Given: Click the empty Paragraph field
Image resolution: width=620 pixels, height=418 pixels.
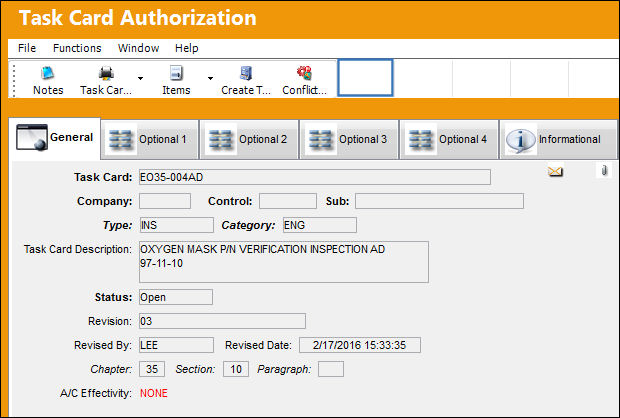Looking at the screenshot, I should point(331,369).
